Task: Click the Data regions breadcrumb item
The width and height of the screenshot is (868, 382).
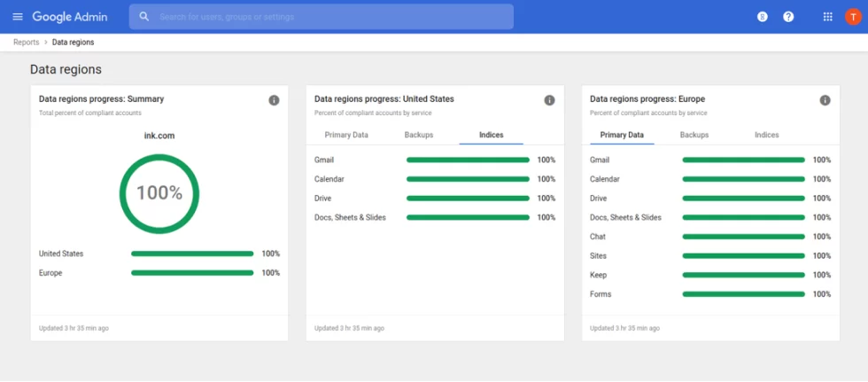Action: pos(73,43)
